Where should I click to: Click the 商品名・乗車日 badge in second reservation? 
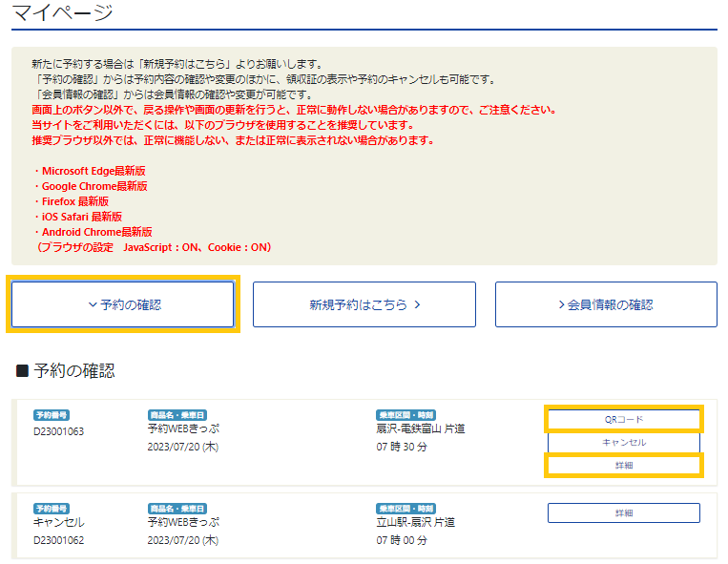tap(177, 509)
